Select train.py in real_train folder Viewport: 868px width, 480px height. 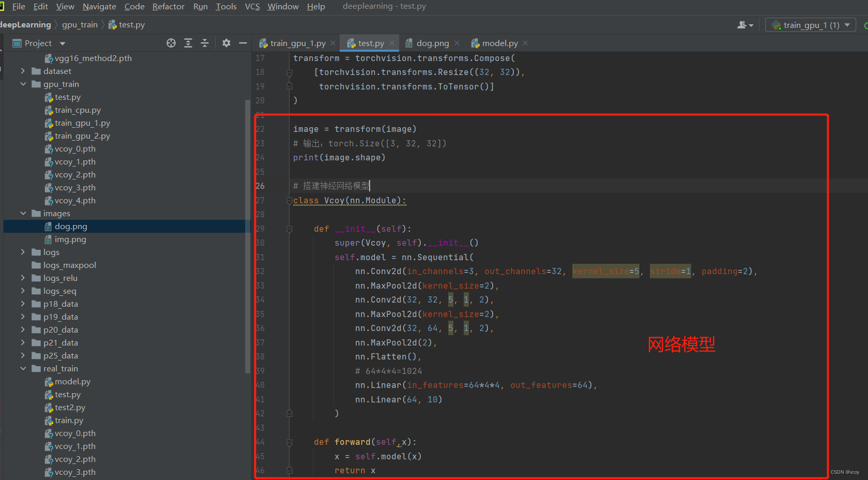(69, 420)
